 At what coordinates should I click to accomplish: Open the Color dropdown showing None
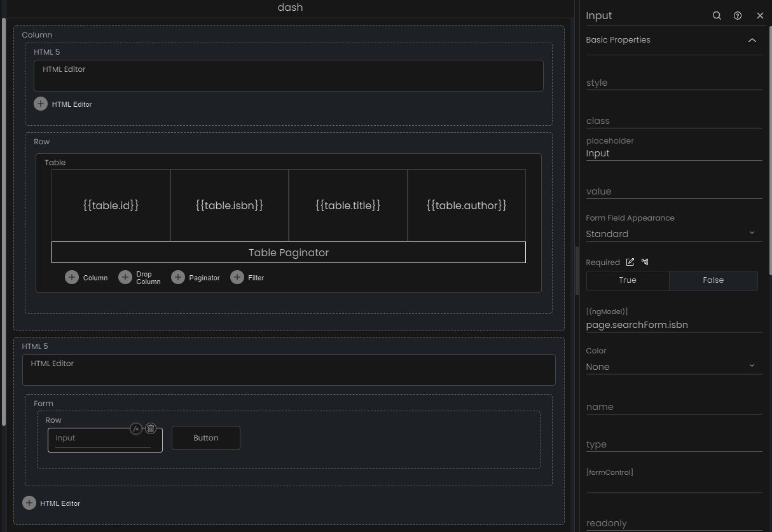674,367
